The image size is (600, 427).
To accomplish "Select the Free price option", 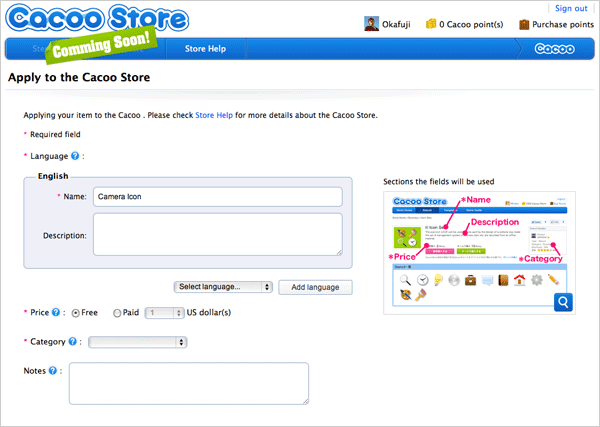I will (76, 313).
